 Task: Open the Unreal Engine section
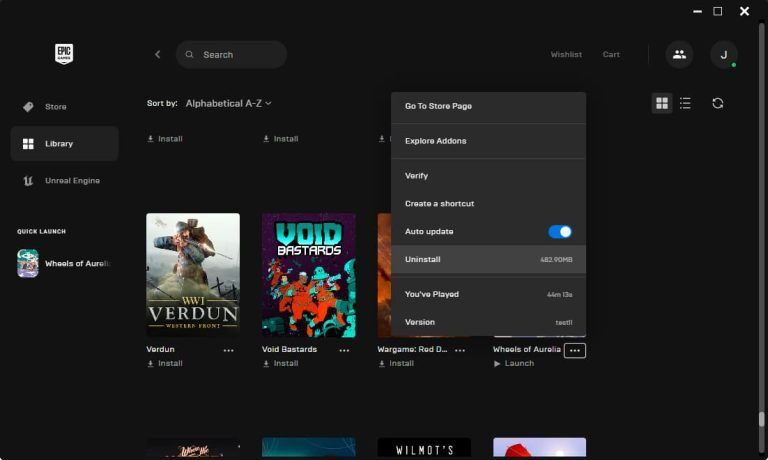pos(64,181)
